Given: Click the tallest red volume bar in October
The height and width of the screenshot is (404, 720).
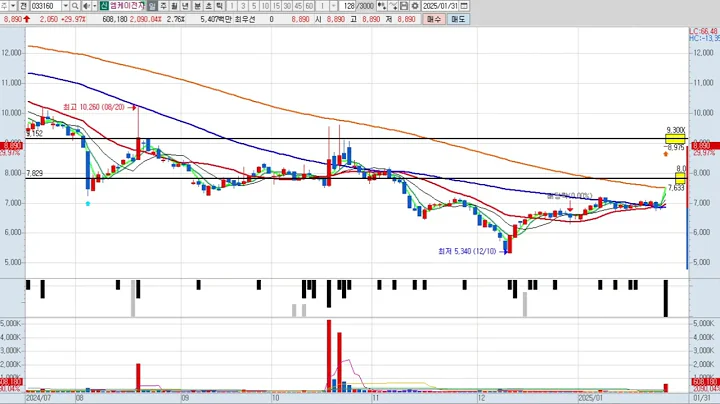Looking at the screenshot, I should point(329,356).
